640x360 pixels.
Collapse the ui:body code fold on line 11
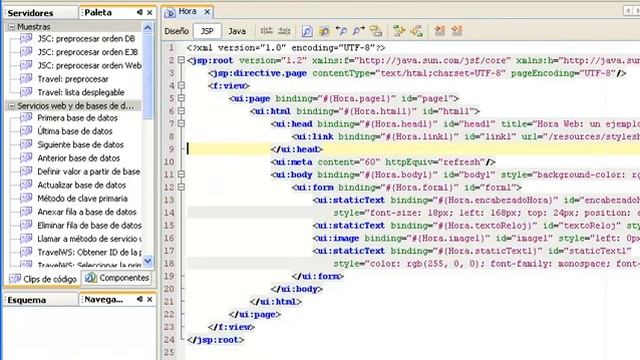(181, 175)
